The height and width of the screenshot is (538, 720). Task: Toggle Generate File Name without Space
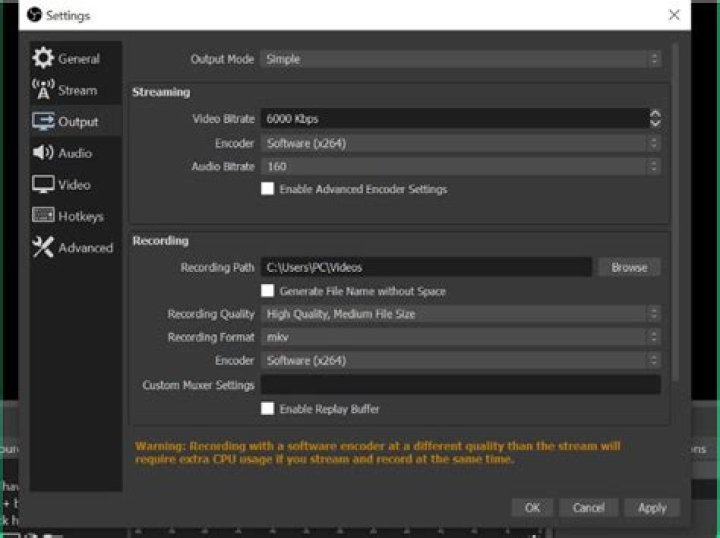[x=267, y=291]
